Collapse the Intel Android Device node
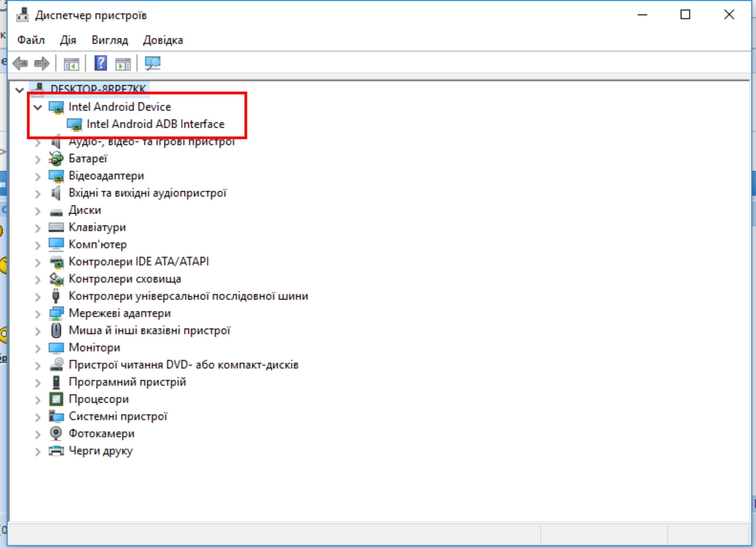756x548 pixels. coord(38,107)
